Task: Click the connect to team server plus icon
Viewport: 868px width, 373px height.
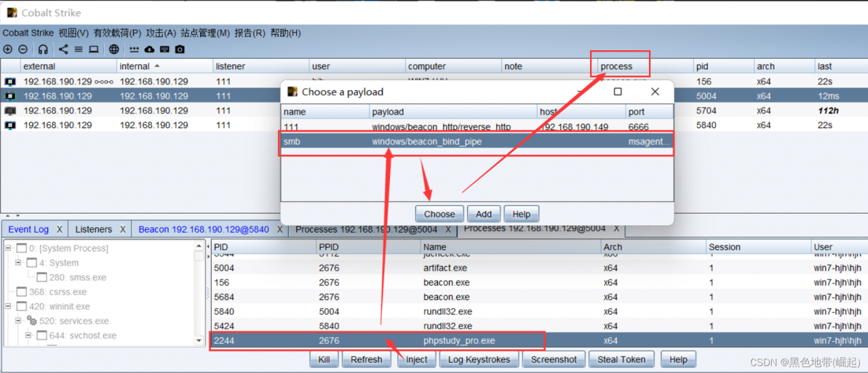Action: click(x=7, y=50)
